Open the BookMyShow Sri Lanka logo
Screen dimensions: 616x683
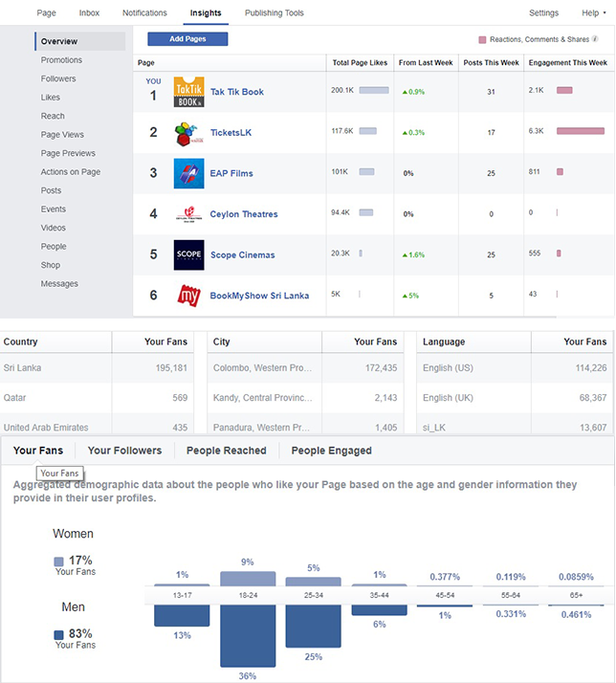coord(188,296)
